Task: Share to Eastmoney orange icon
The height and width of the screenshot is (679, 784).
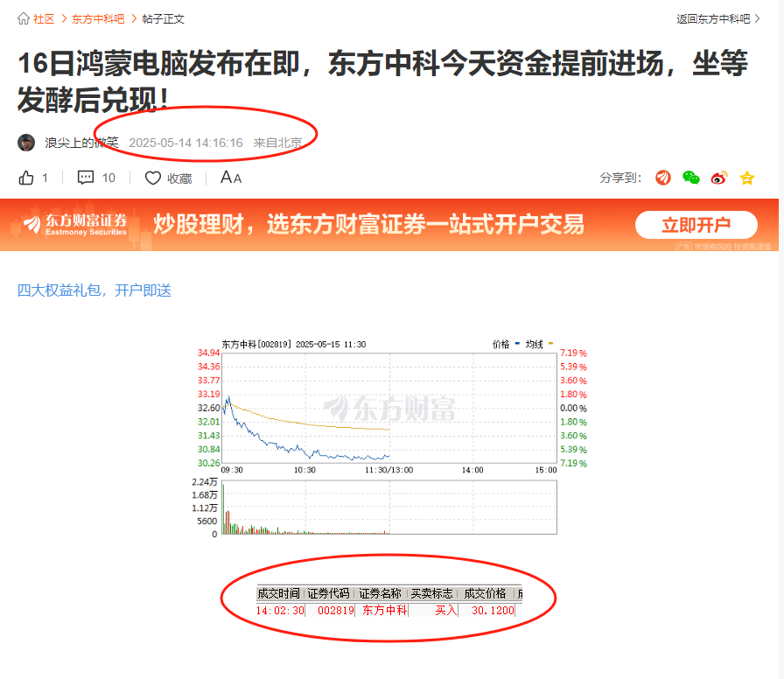Action: [663, 178]
